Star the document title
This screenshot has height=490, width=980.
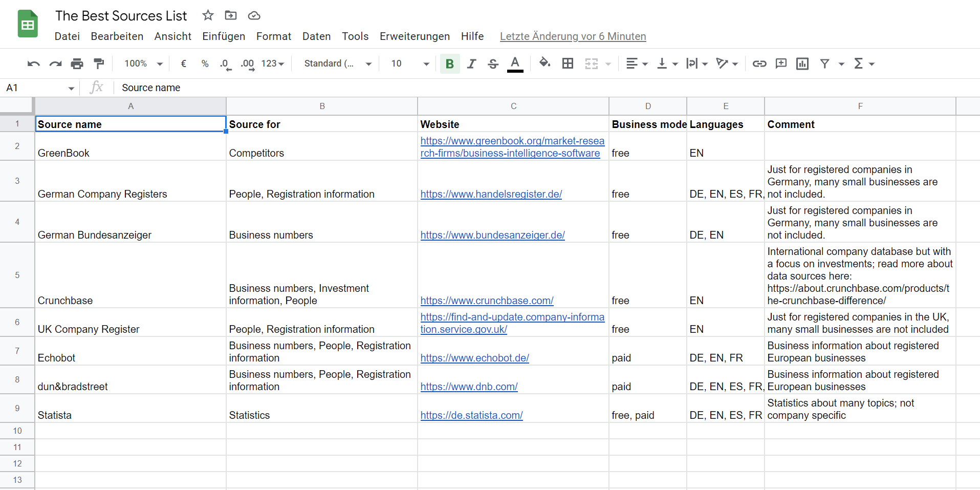click(208, 15)
